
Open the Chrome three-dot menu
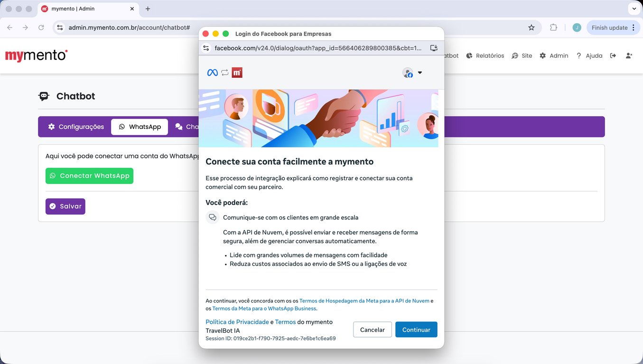[x=633, y=27]
